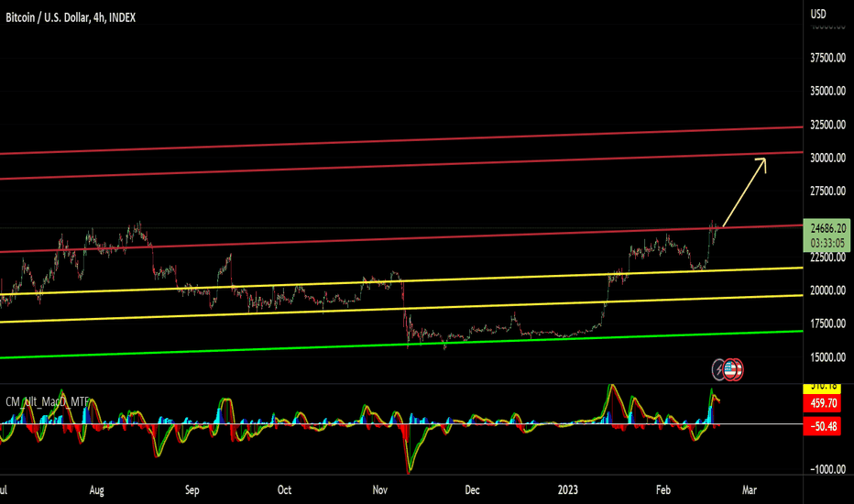The image size is (854, 504).
Task: Click the current price label 24686.20
Action: [827, 228]
